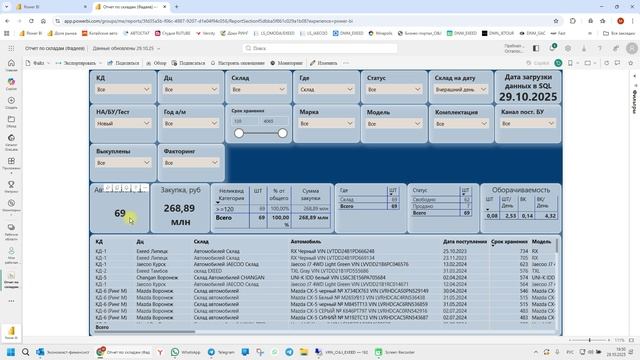Open Screen Recorder from the taskbar
The height and width of the screenshot is (360, 640).
click(x=395, y=352)
